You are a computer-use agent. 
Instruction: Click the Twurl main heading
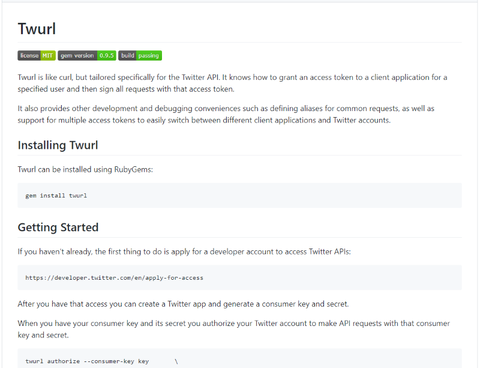[x=37, y=29]
